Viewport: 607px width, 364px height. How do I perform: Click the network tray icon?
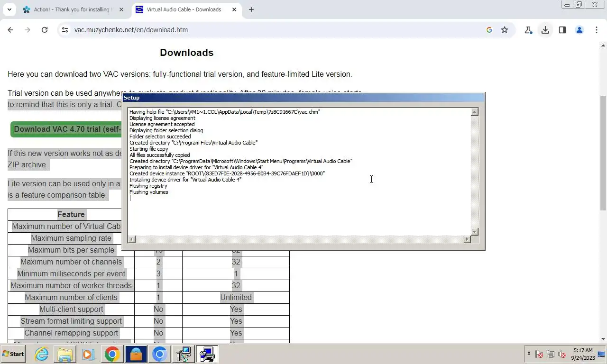pos(551,354)
